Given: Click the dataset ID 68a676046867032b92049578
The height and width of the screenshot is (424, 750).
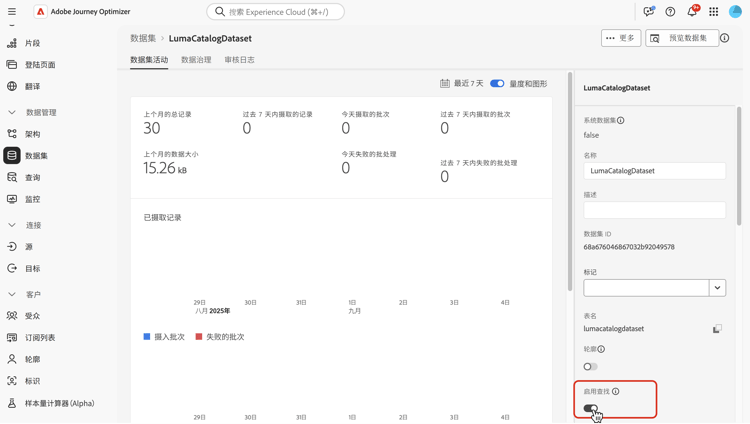Looking at the screenshot, I should 629,247.
